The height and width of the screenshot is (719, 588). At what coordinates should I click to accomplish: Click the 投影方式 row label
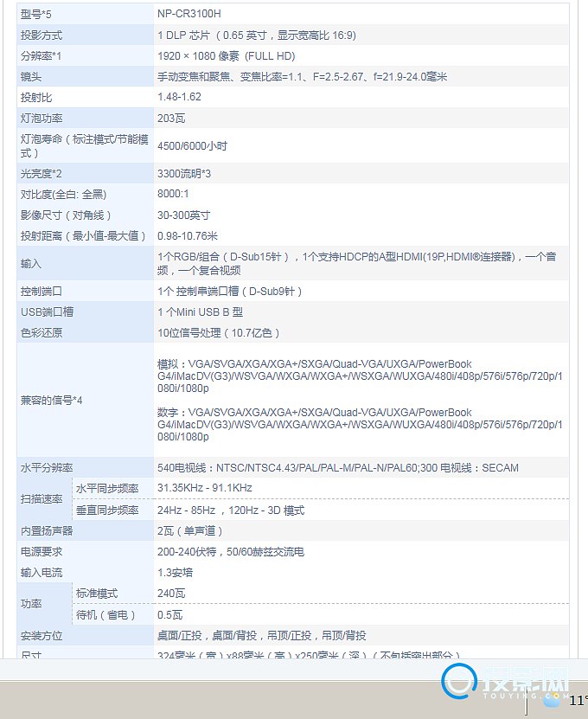point(42,35)
